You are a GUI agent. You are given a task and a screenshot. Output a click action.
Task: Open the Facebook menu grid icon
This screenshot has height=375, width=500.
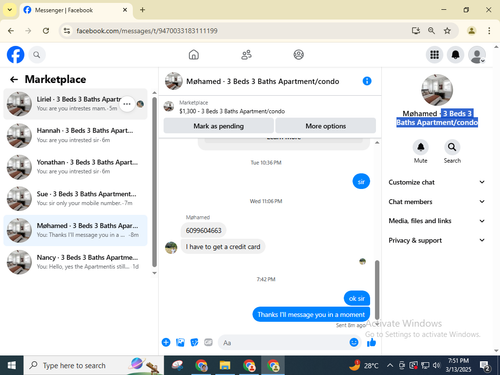[434, 55]
